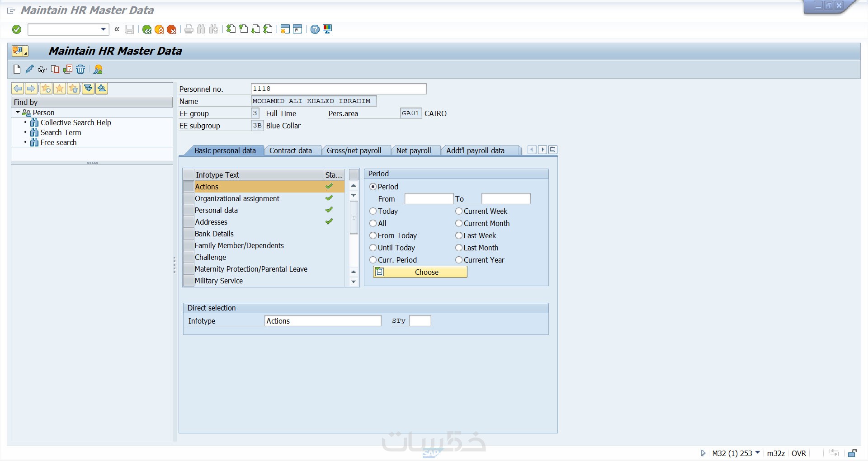Click the Infotype direct selection field
Viewport: 868px width, 461px height.
click(323, 321)
